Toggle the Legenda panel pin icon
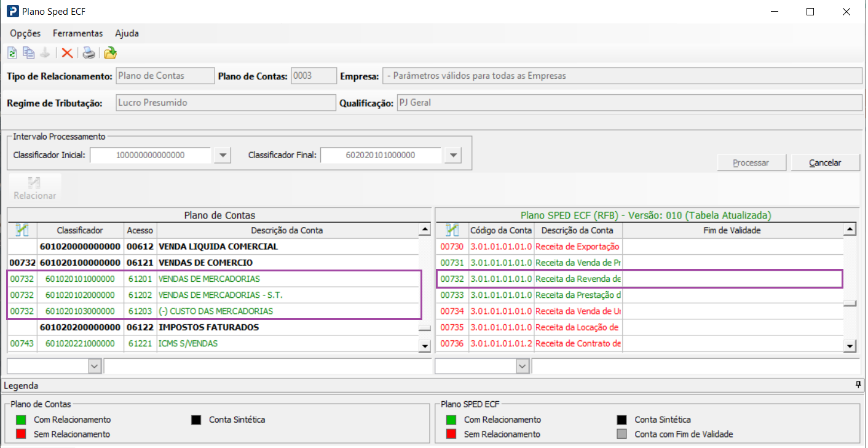Screen dimensions: 868x448 (x=858, y=385)
